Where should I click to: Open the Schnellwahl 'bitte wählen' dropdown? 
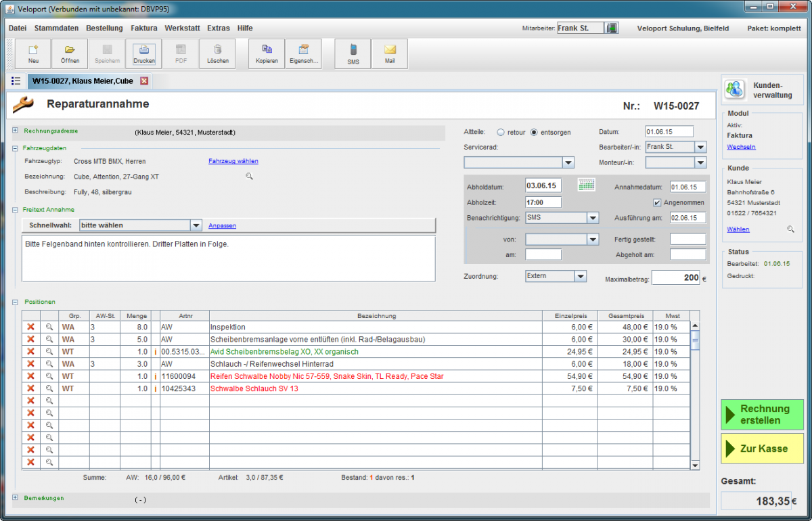(196, 225)
